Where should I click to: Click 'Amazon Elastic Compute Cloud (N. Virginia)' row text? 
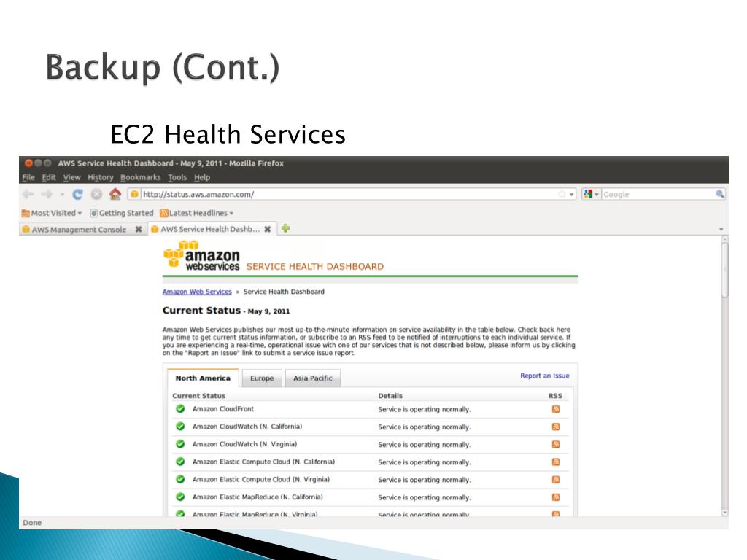coord(261,479)
